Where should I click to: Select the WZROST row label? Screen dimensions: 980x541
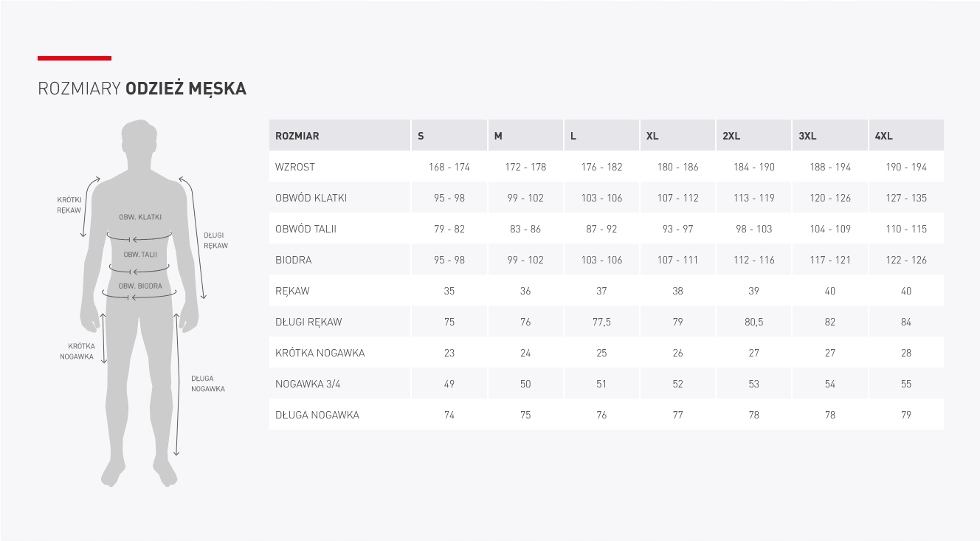click(x=295, y=167)
